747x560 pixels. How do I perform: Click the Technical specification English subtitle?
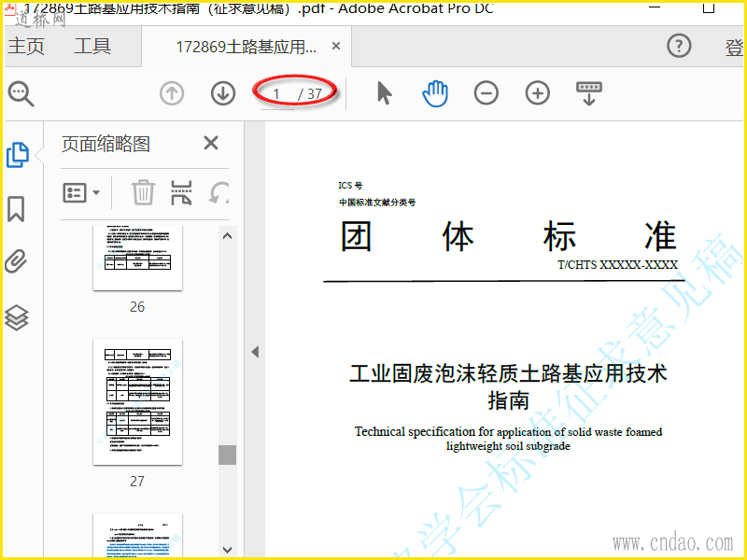click(508, 439)
